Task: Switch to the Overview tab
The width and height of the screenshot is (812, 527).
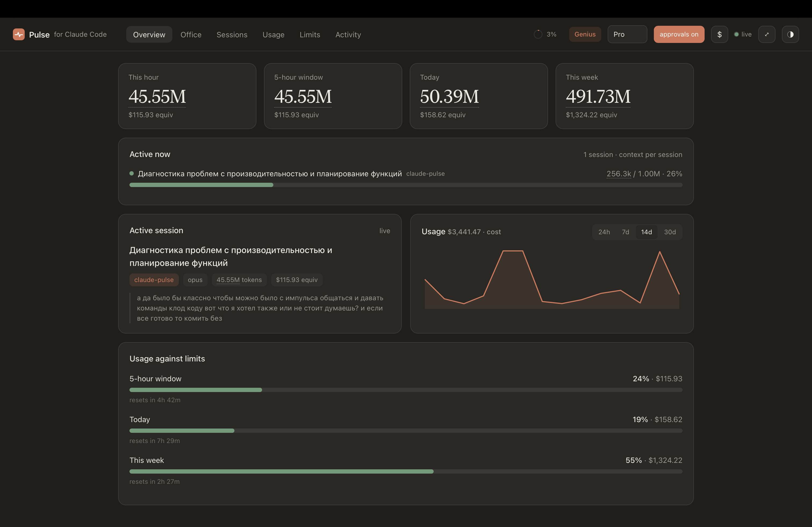Action: (x=149, y=34)
